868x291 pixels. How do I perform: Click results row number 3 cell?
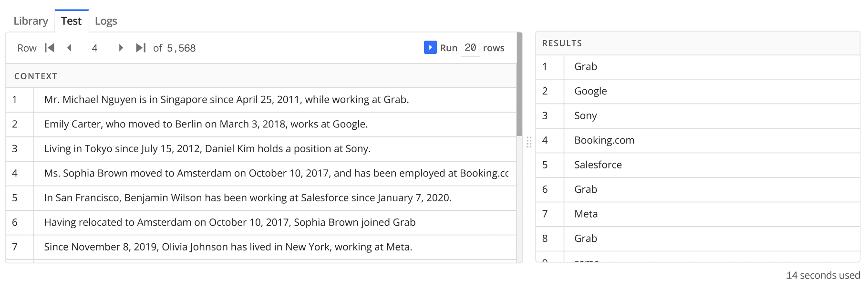(x=550, y=116)
